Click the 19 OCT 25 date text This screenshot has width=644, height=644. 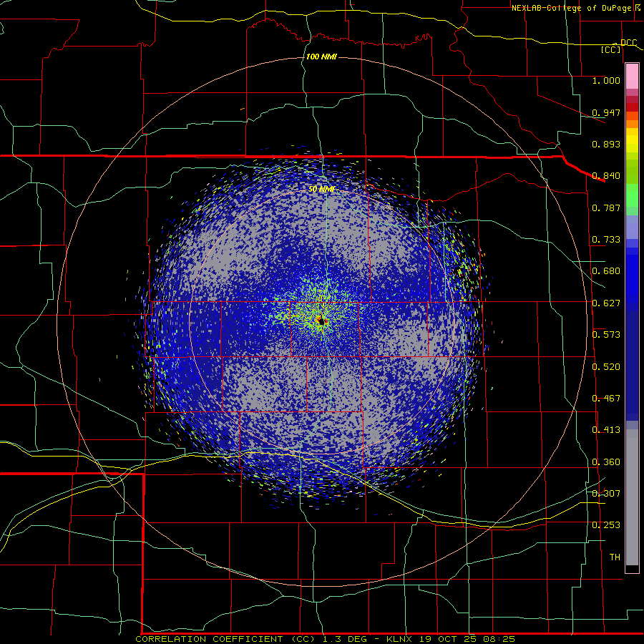coord(448,639)
